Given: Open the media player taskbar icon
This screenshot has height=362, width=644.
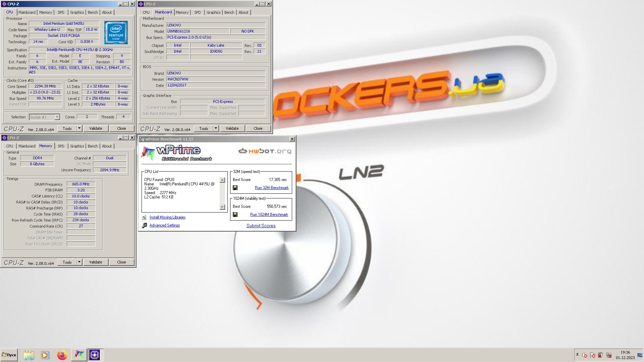Looking at the screenshot, I should [x=45, y=355].
